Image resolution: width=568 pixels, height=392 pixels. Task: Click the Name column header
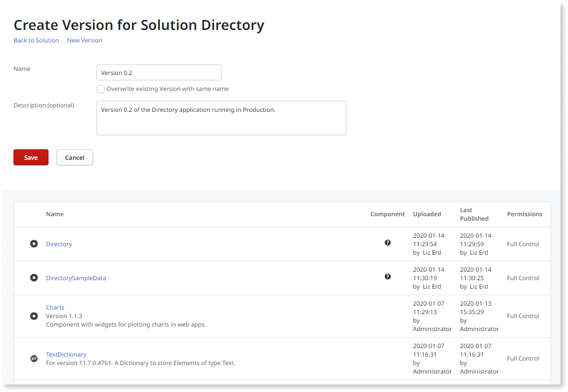coord(54,214)
